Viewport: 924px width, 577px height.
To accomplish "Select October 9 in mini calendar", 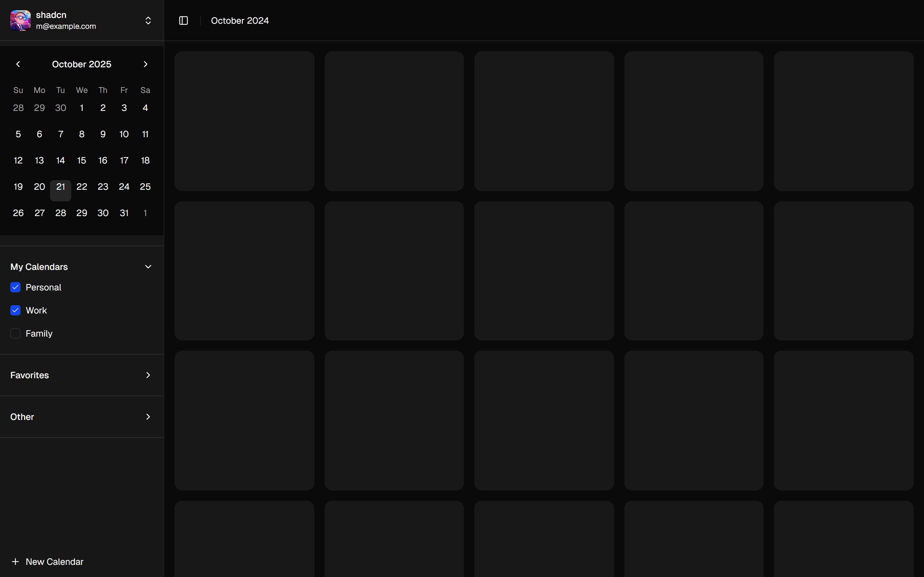I will pos(103,134).
